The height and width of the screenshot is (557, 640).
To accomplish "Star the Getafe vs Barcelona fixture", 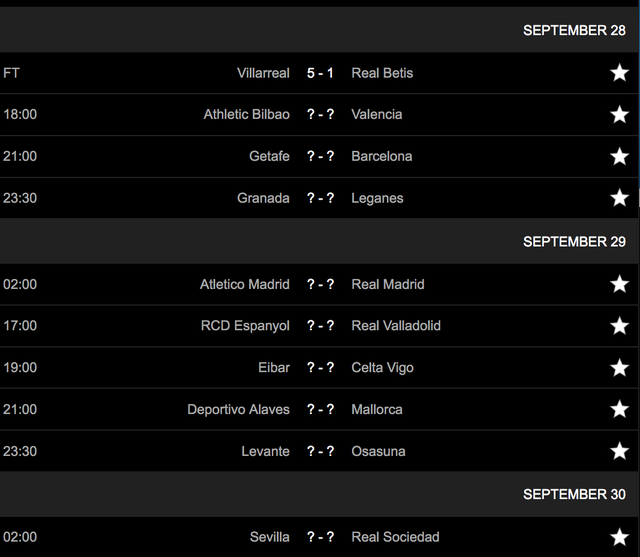I will tap(620, 156).
